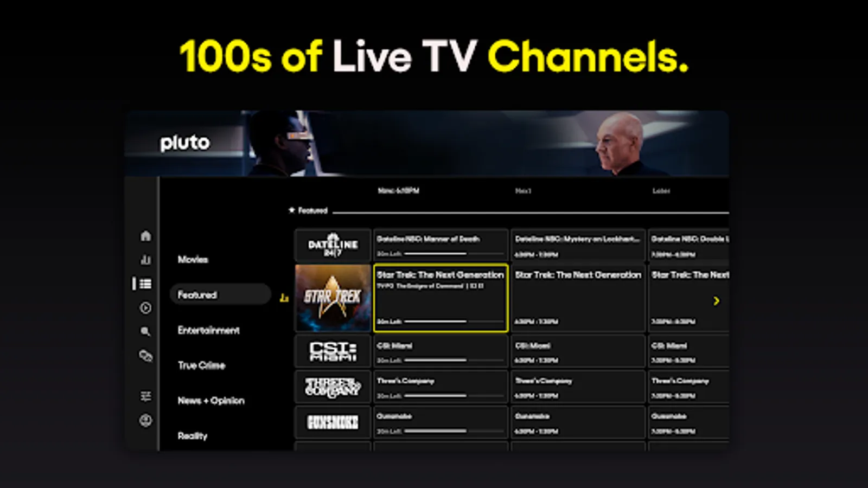Select current Star Trek: The Next Generation program

click(x=441, y=298)
